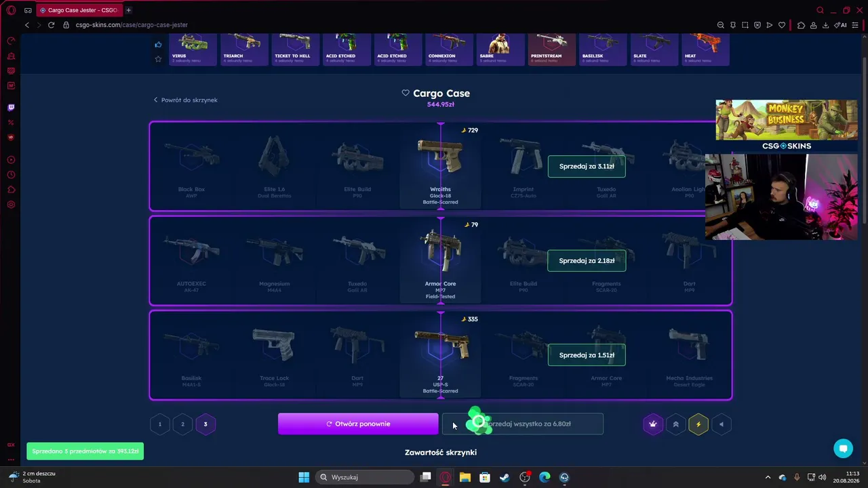Switch to the Cargo Case Jester tab
868x488 pixels.
click(x=78, y=10)
